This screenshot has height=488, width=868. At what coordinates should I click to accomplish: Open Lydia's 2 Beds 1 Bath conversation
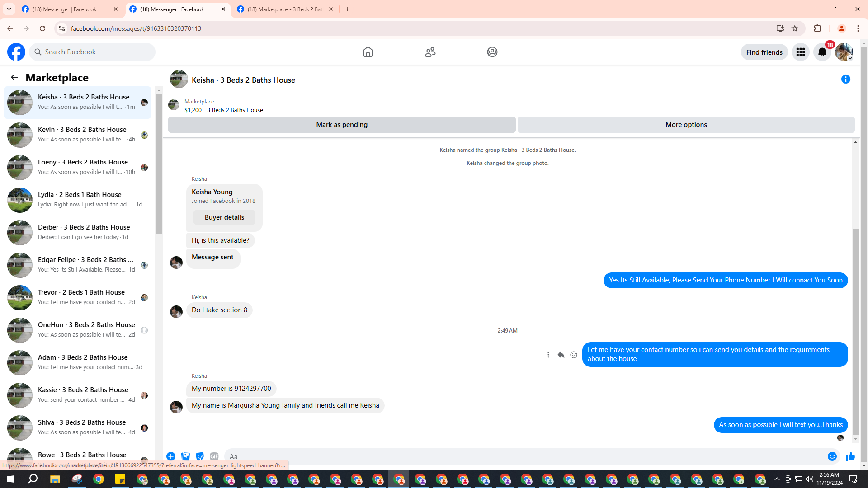coord(78,200)
